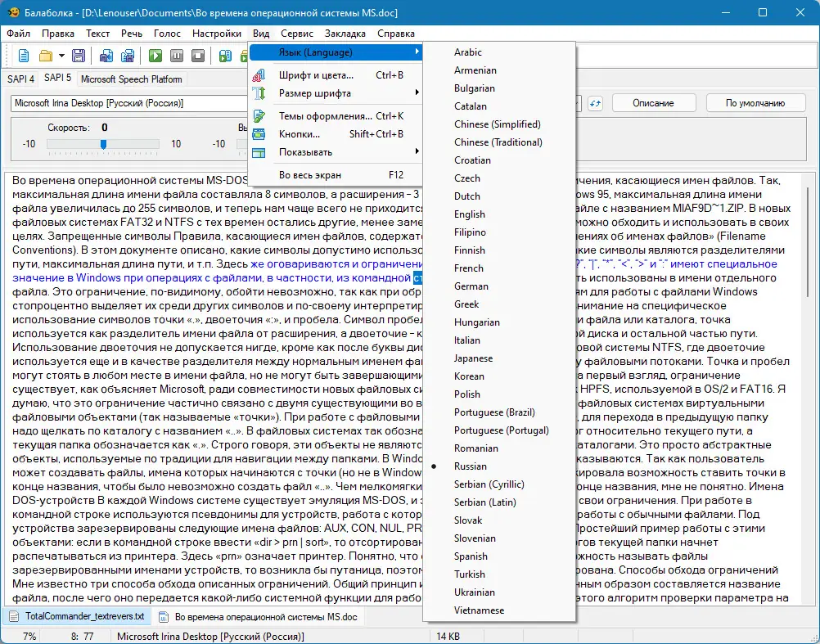Click the voice list refresh arrows icon
820x644 pixels.
(x=595, y=103)
